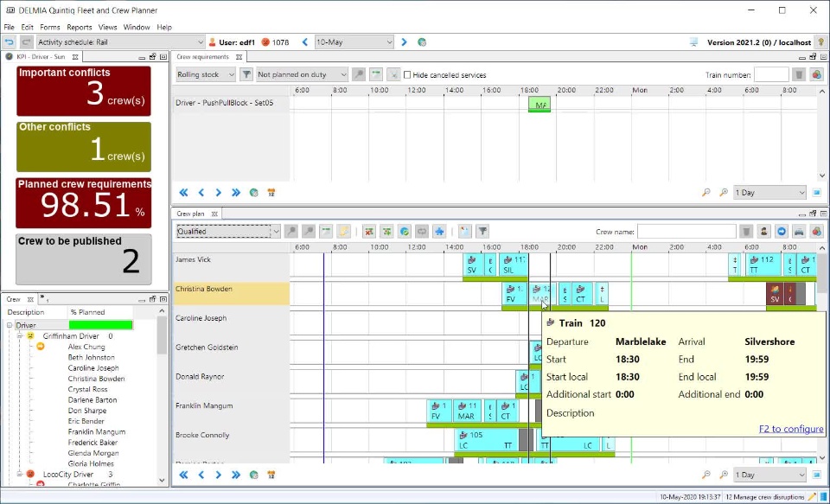The image size is (830, 504).
Task: Click the blue puzzle piece icon in Crew plan toolbar
Action: tap(439, 232)
